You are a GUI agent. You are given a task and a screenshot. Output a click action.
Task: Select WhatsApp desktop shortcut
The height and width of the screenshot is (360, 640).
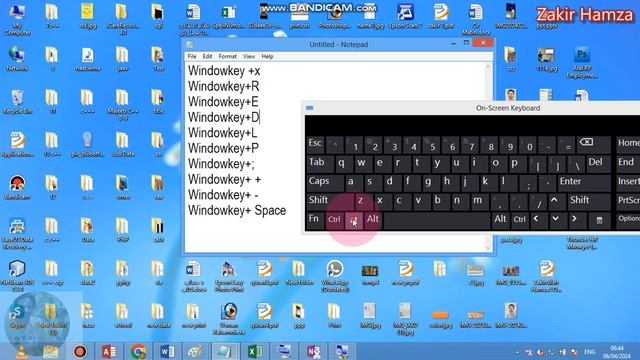(x=335, y=276)
